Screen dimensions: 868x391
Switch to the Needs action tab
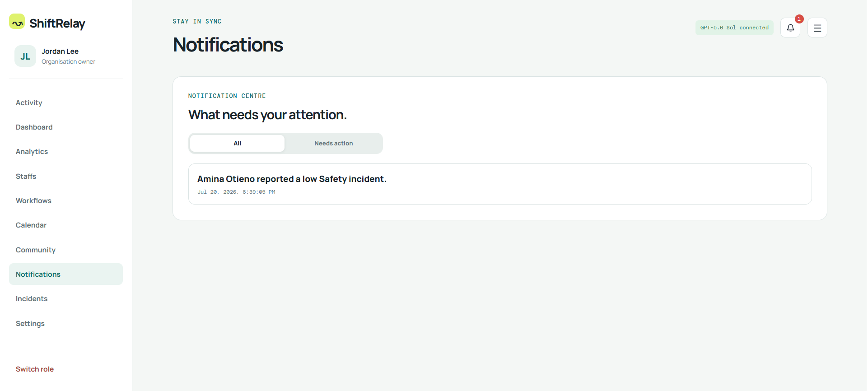coord(333,143)
